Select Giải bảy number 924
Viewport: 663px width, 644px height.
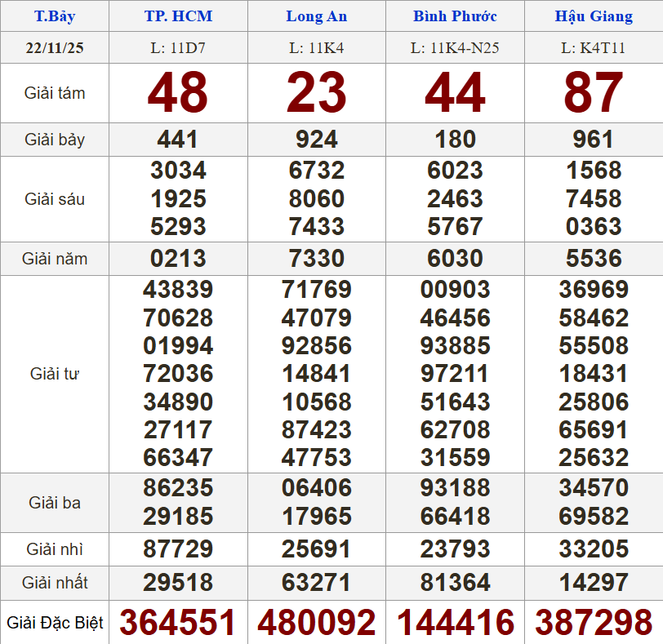click(317, 140)
